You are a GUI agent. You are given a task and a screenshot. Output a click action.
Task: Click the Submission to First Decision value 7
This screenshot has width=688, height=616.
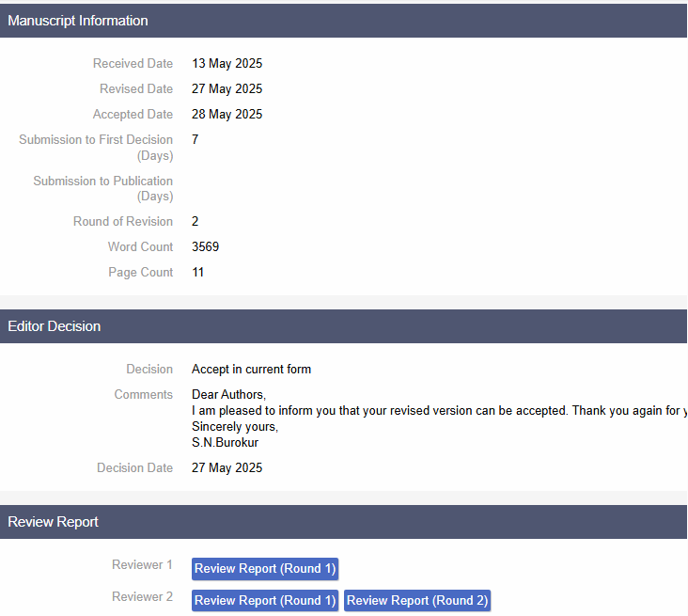tap(195, 140)
